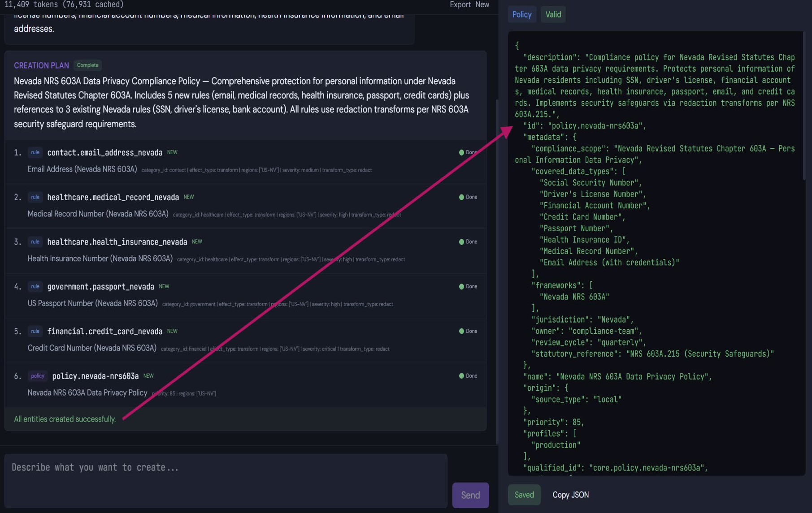Click the rule tag on government.passport_nevada

pos(35,287)
